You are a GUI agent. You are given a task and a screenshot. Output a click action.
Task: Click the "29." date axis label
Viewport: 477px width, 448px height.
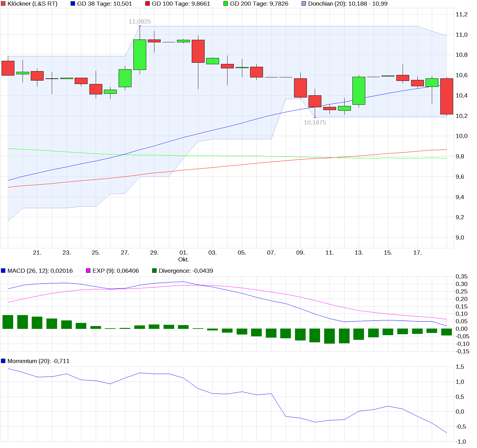click(x=154, y=253)
